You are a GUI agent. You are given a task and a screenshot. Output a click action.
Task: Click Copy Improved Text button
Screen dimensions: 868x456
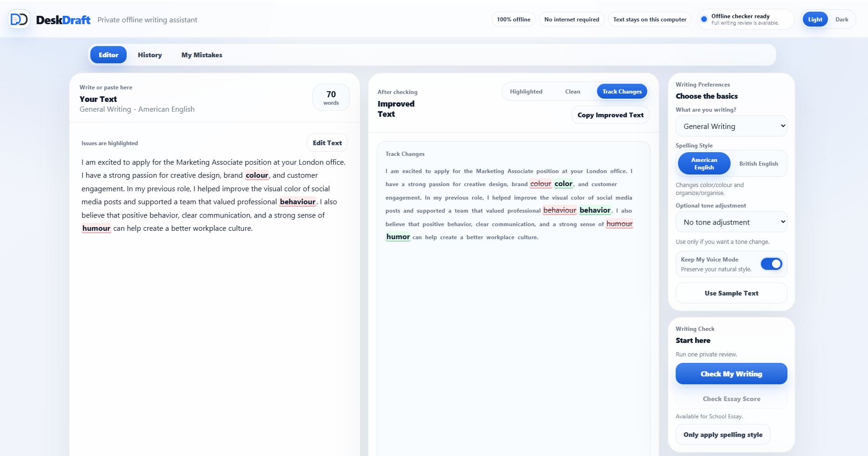(x=610, y=115)
